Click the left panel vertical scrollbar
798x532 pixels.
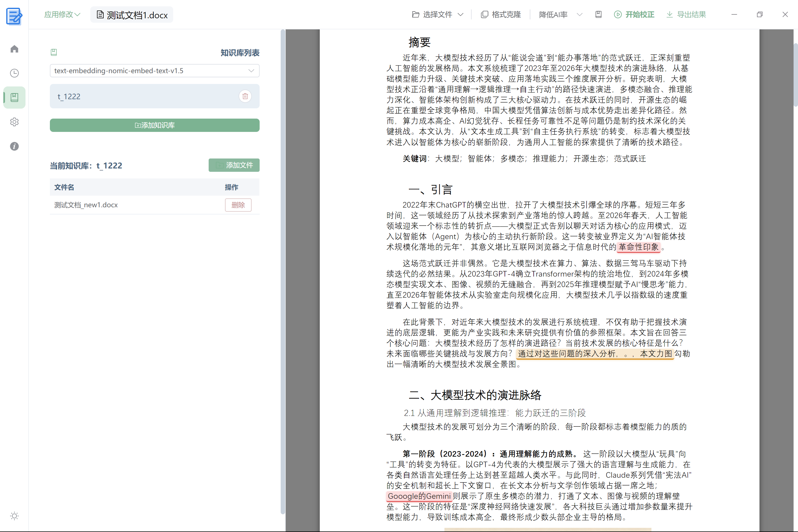click(x=283, y=272)
